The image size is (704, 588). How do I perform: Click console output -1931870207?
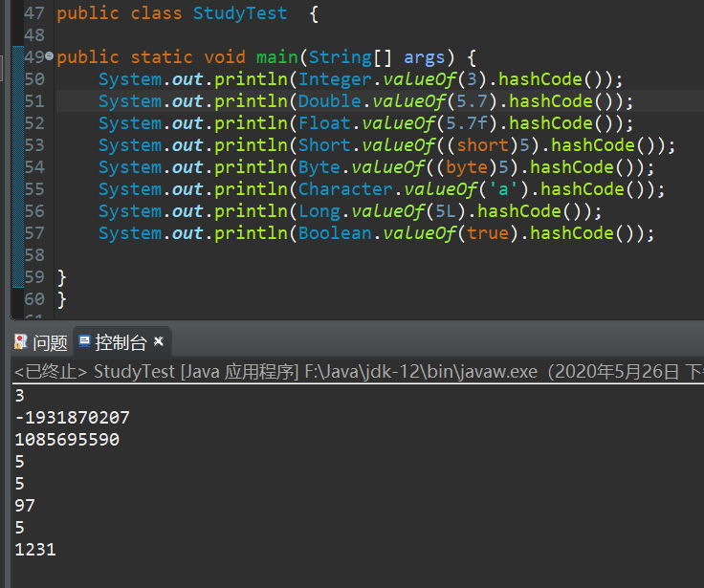tap(73, 418)
